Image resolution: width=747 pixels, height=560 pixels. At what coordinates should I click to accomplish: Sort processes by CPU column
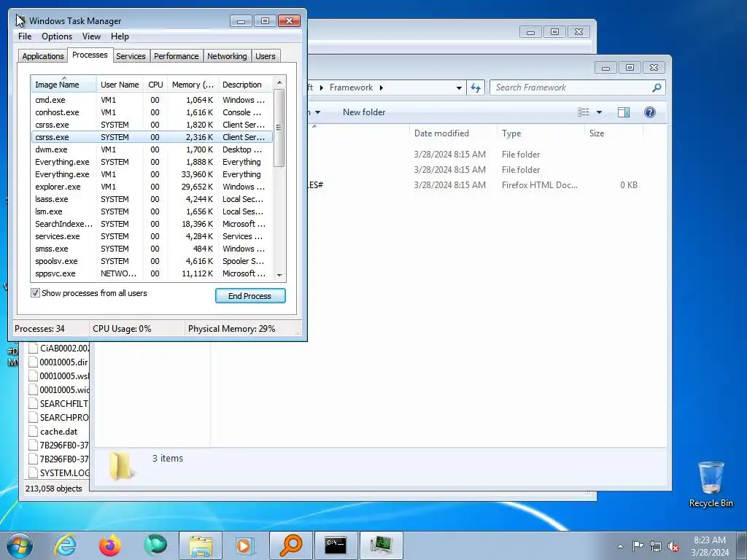pos(155,85)
